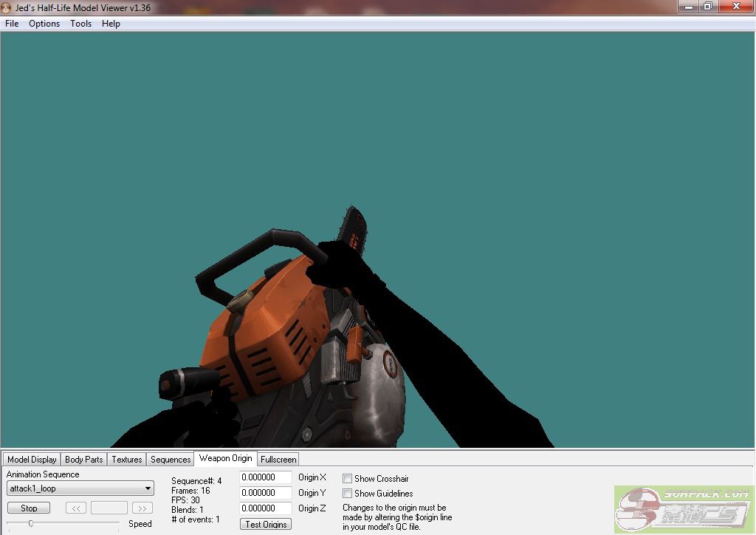Switch to the Model Display tab
Screen dimensions: 756x535
[x=32, y=460]
